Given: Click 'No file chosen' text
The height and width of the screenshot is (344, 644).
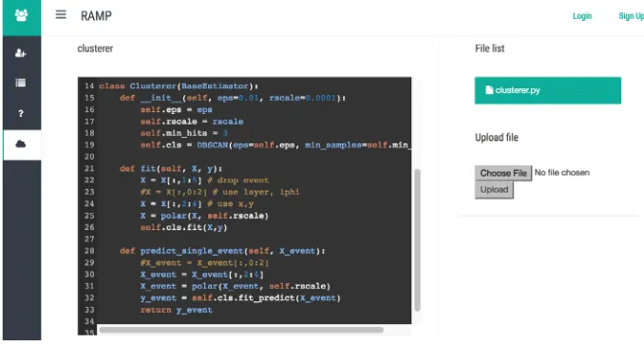Looking at the screenshot, I should [x=562, y=173].
